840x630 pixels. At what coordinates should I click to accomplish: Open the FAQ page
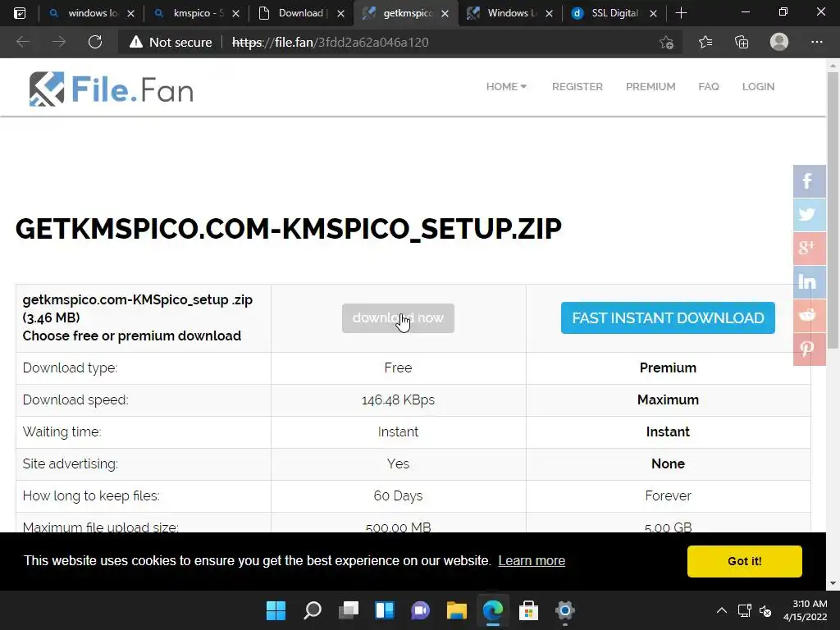coord(708,86)
